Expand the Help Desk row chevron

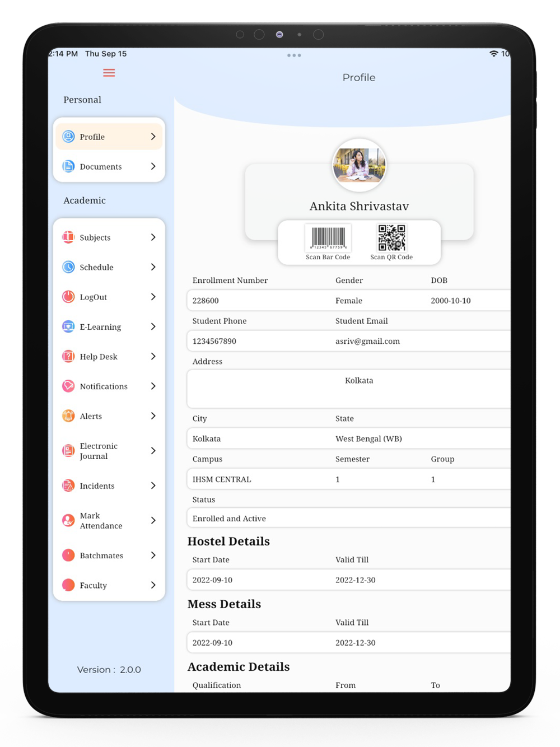[153, 356]
